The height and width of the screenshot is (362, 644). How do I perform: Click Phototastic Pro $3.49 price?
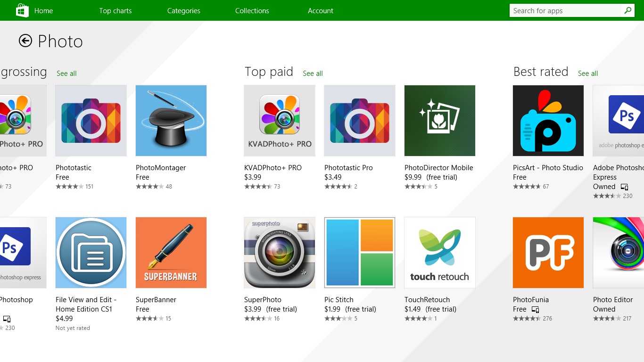(x=333, y=177)
